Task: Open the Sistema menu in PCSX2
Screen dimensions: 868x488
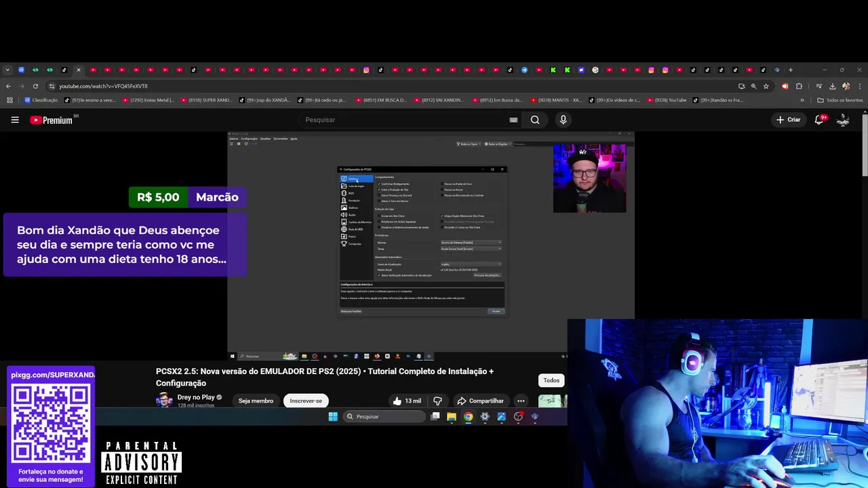Action: [234, 138]
